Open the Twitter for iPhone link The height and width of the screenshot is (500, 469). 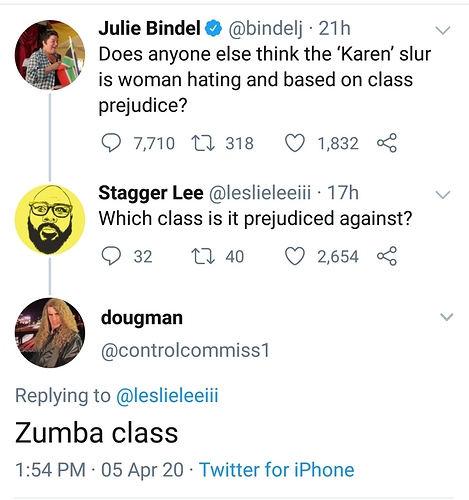[x=277, y=470]
